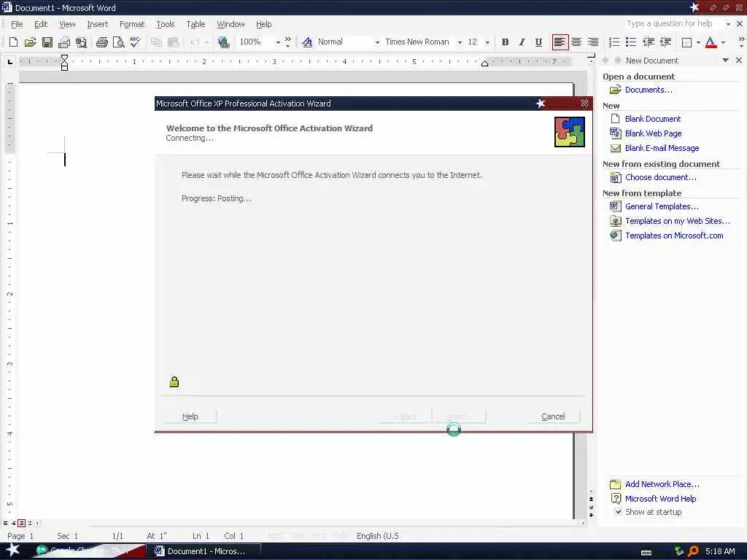Viewport: 747px width, 560px height.
Task: Align text right
Action: (592, 42)
